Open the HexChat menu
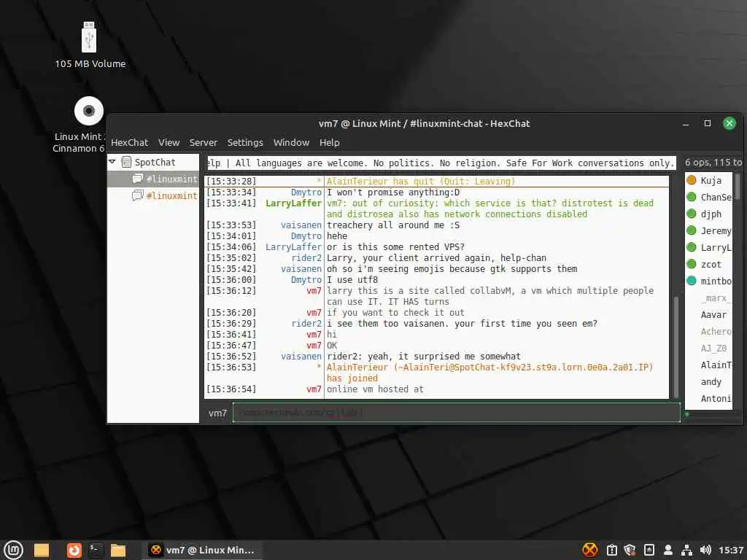Image resolution: width=747 pixels, height=560 pixels. [129, 142]
